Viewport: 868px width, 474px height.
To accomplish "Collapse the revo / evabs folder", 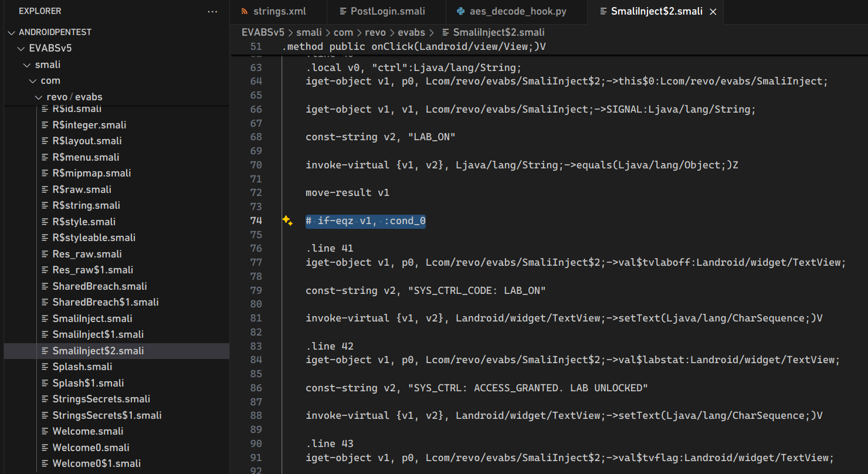I will [x=39, y=97].
